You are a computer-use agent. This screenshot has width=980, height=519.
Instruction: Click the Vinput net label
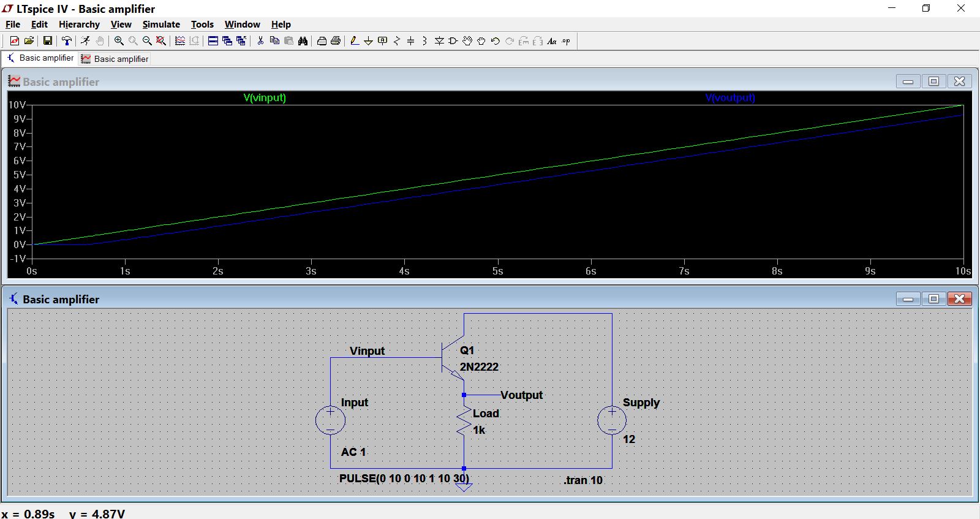coord(367,351)
